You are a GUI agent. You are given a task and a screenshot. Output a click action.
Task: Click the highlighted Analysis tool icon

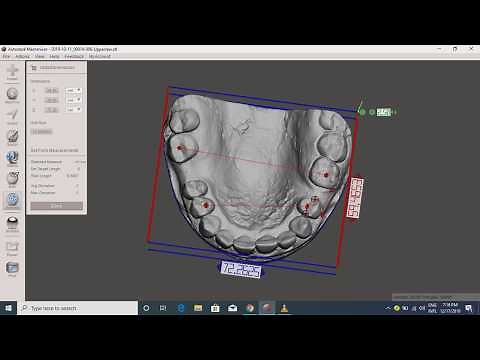click(x=12, y=200)
